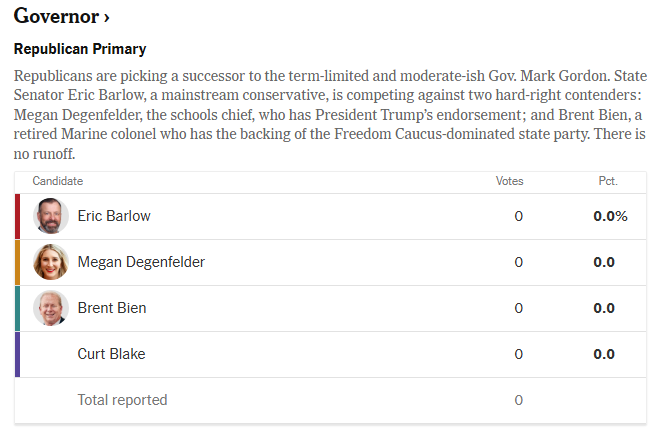Open the Governor heading link
The image size is (663, 435).
click(x=61, y=16)
